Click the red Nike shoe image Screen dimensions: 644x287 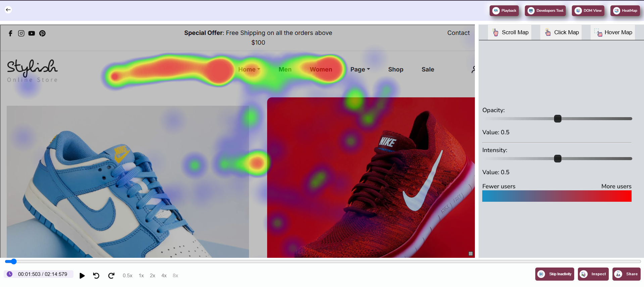pos(371,178)
